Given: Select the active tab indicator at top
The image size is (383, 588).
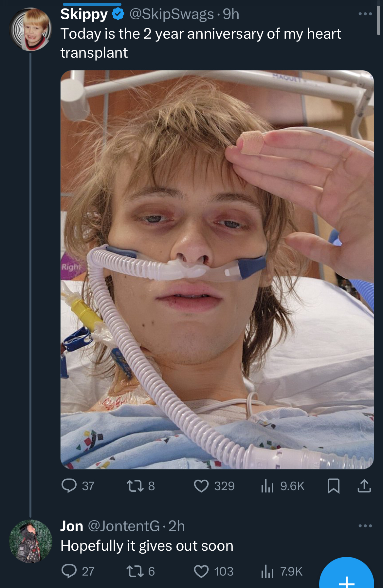Looking at the screenshot, I should [x=92, y=4].
